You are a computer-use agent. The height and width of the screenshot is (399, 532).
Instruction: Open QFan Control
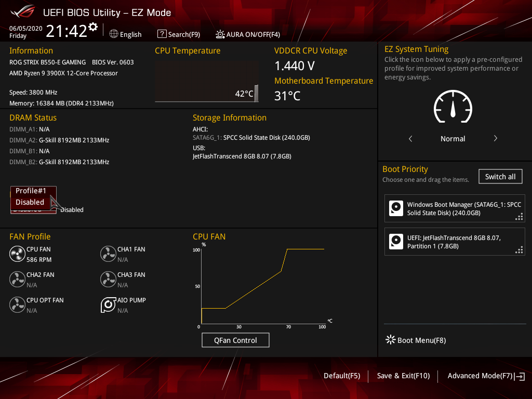click(235, 340)
